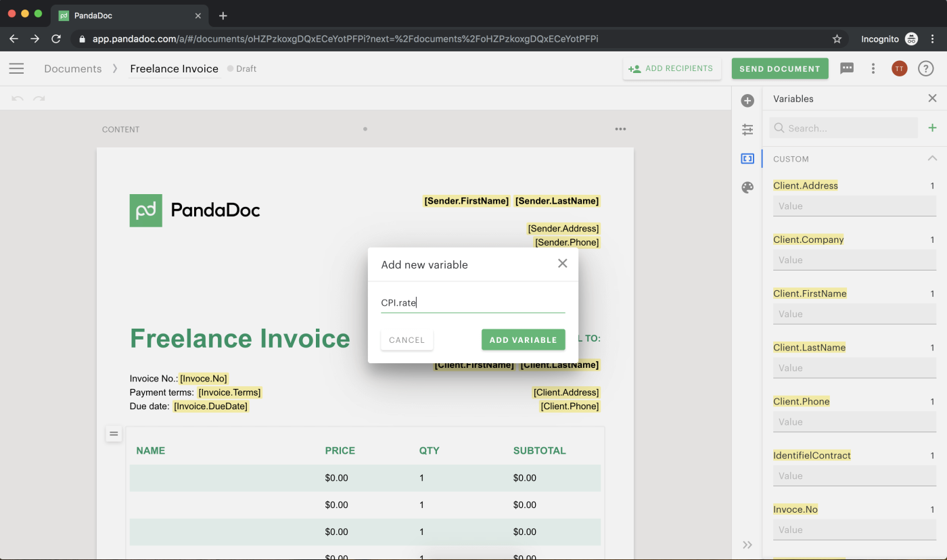Click the NAME column header
Screen dimensions: 947x560
(x=150, y=450)
